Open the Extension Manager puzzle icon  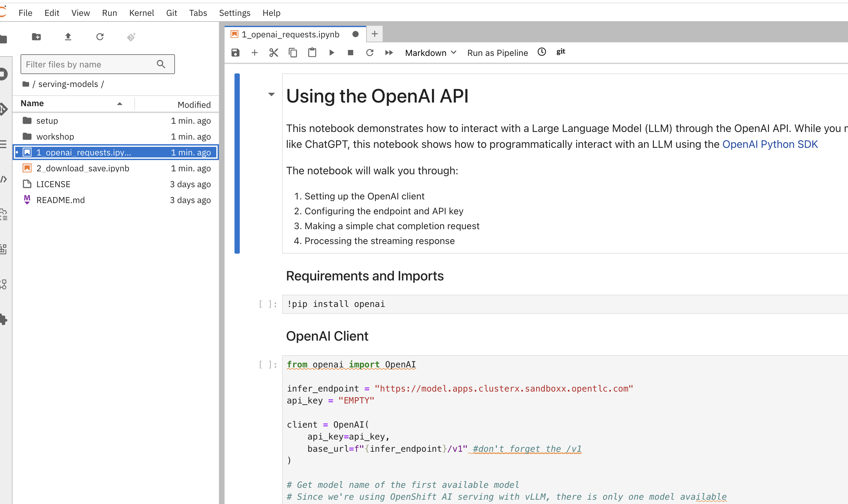click(3, 319)
